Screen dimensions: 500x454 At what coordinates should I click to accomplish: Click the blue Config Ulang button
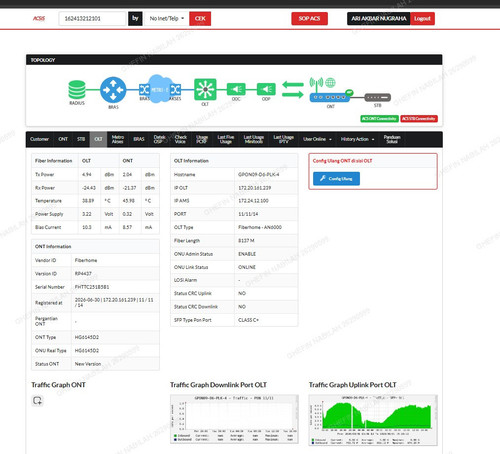tap(336, 179)
